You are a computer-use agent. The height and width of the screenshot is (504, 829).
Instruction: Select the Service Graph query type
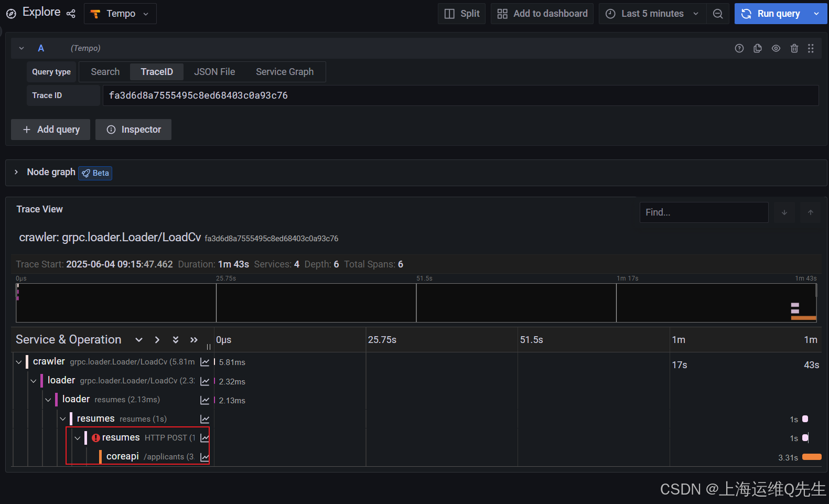(x=285, y=72)
